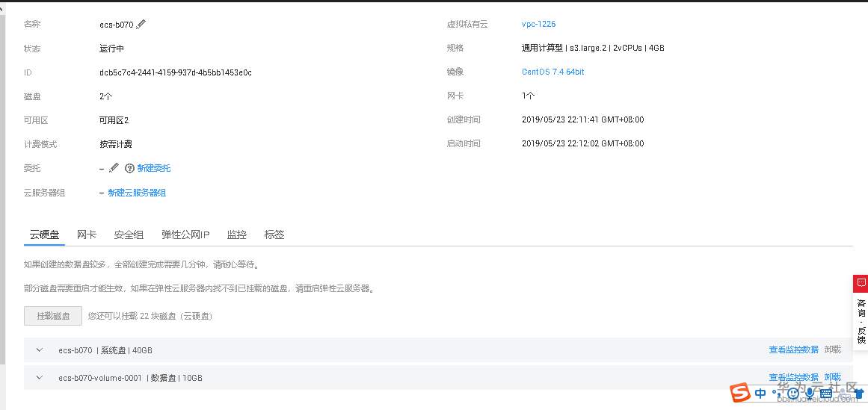This screenshot has height=410, width=868.
Task: Switch to the 网卡 tab
Action: 87,234
